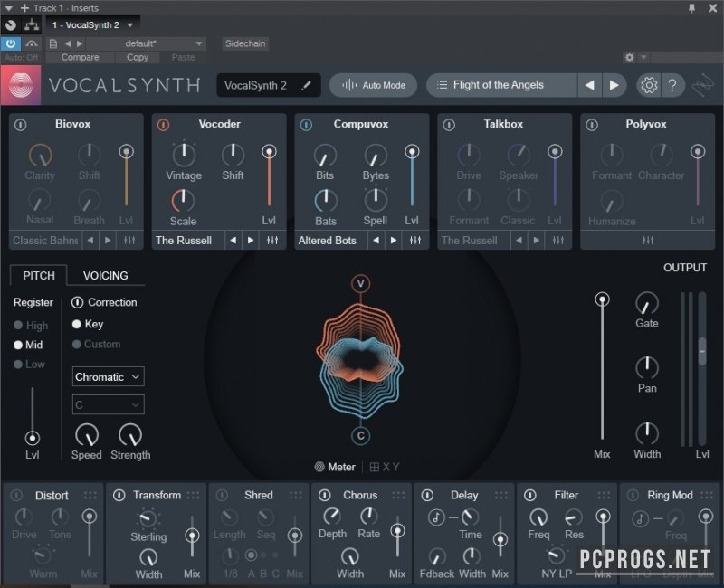Image resolution: width=724 pixels, height=588 pixels.
Task: Click the Vocoder Scale knob
Action: [184, 200]
